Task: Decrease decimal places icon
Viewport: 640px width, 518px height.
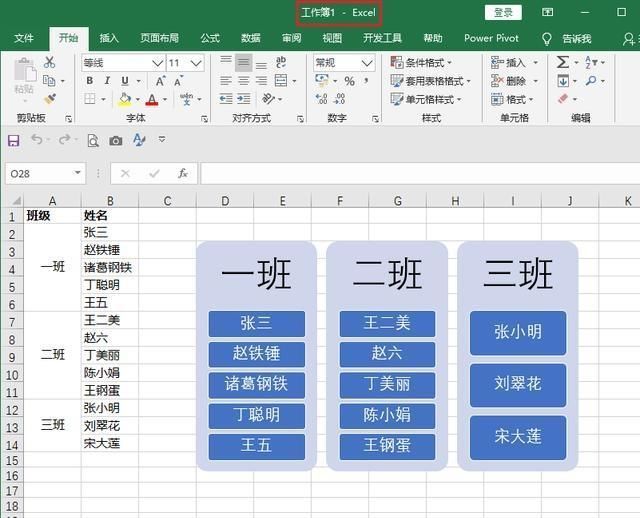Action: tap(340, 99)
